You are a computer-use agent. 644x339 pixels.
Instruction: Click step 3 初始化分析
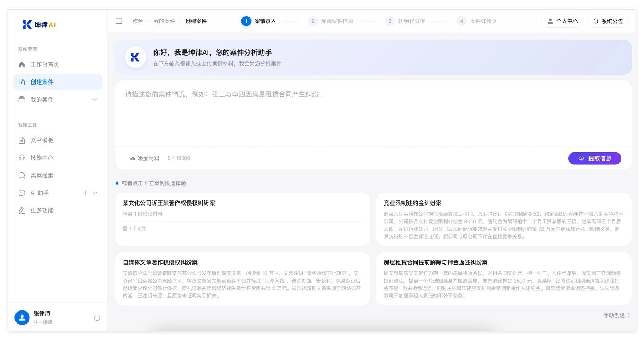click(x=405, y=21)
